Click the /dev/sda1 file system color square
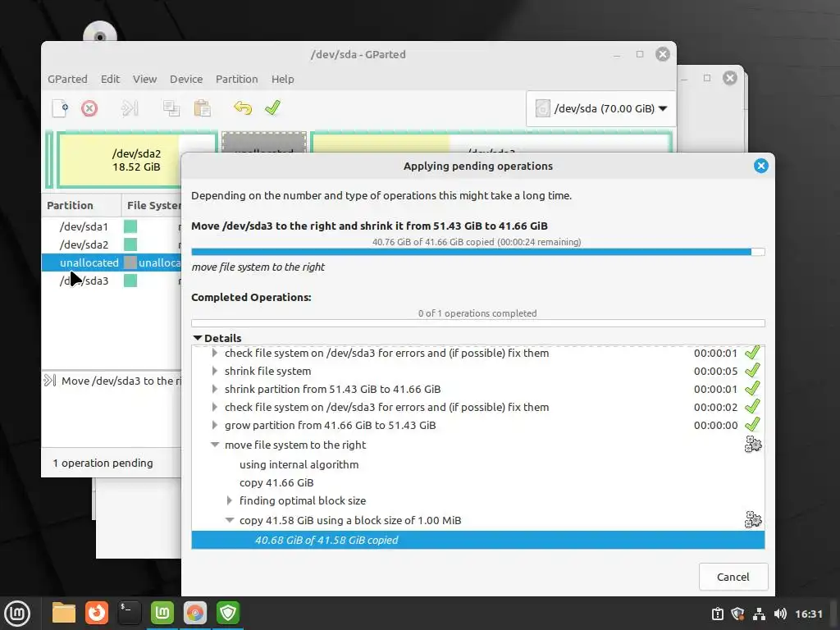The image size is (840, 630). coord(130,226)
